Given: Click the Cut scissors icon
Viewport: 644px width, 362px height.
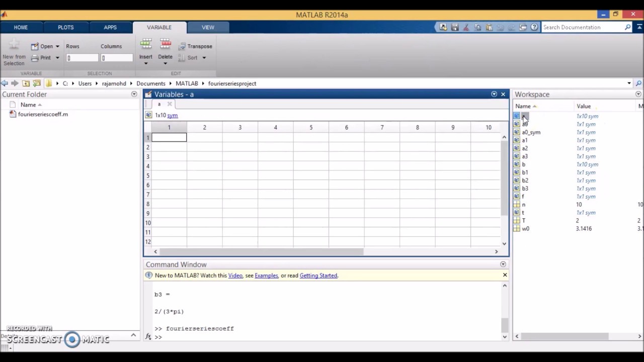Looking at the screenshot, I should (466, 27).
